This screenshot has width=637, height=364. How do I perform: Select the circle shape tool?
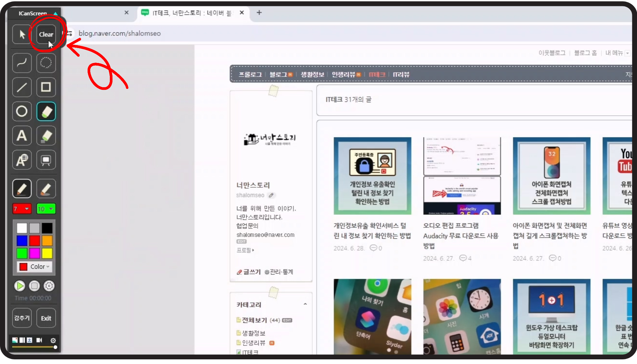[22, 111]
